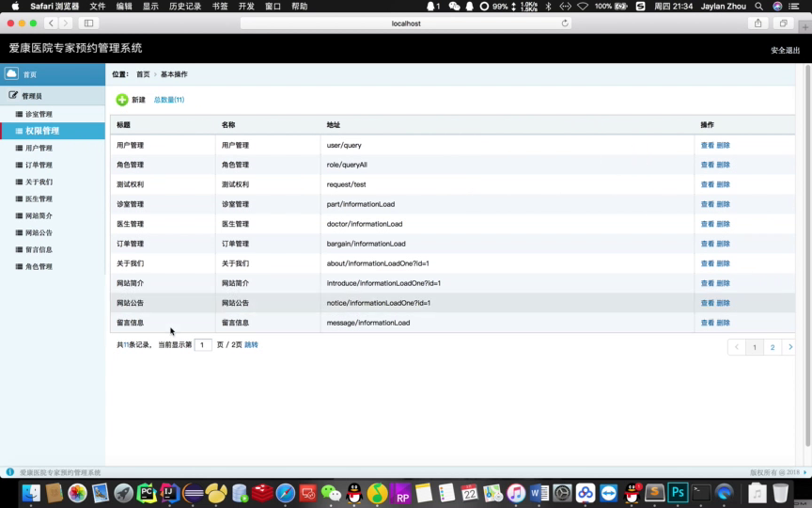The height and width of the screenshot is (508, 812).
Task: Click the list icon beside 角色管理
Action: coord(19,266)
